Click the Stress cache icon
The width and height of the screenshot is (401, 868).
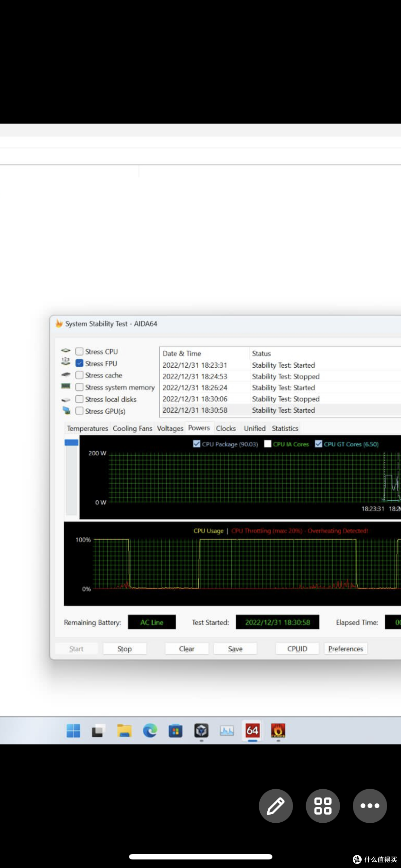click(66, 375)
